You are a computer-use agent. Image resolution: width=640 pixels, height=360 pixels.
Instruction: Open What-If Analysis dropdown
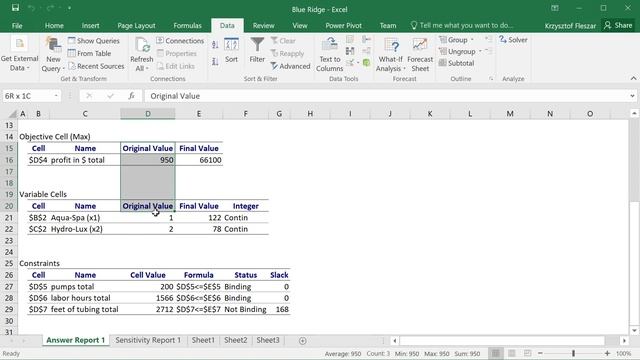pyautogui.click(x=391, y=54)
